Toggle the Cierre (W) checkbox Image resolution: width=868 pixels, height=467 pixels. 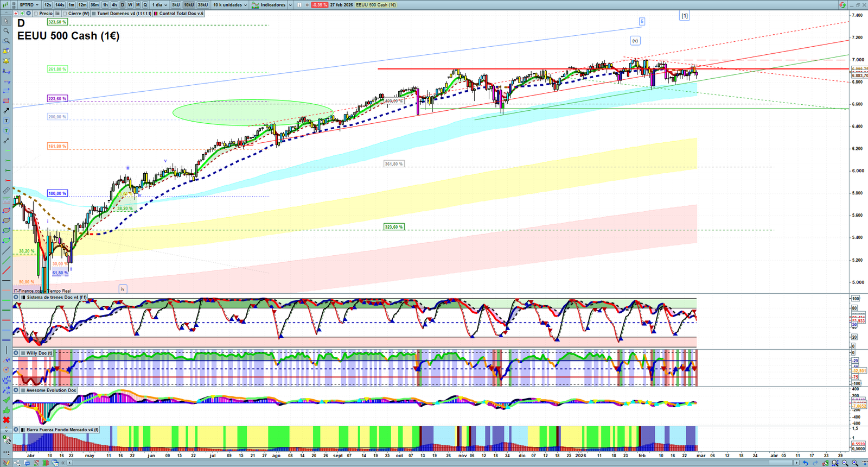coord(65,14)
